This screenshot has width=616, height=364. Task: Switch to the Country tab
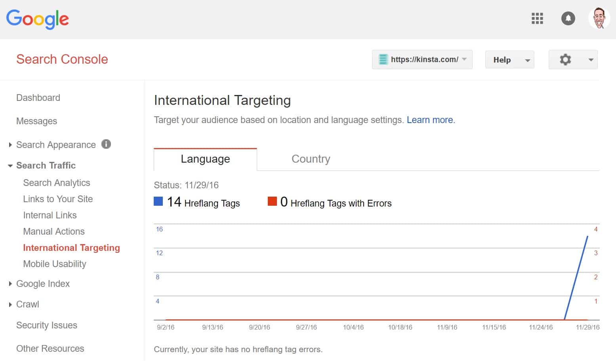coord(311,159)
